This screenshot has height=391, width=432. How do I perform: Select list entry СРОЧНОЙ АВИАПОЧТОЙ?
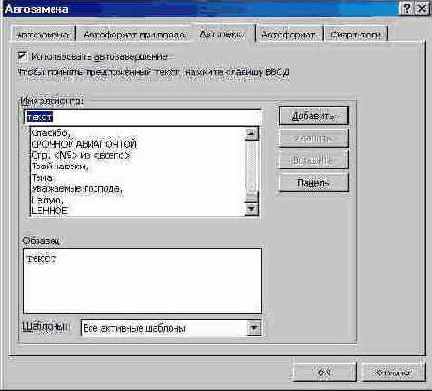click(84, 144)
